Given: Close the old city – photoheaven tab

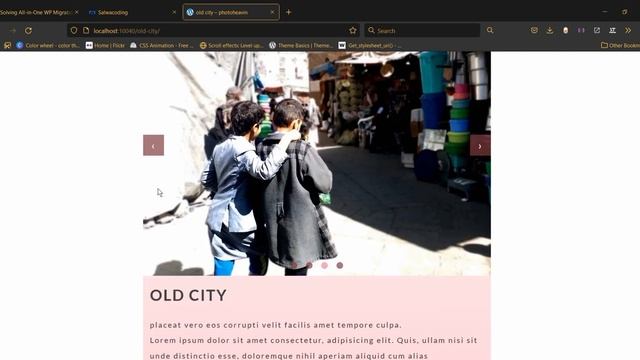Looking at the screenshot, I should click(x=272, y=12).
